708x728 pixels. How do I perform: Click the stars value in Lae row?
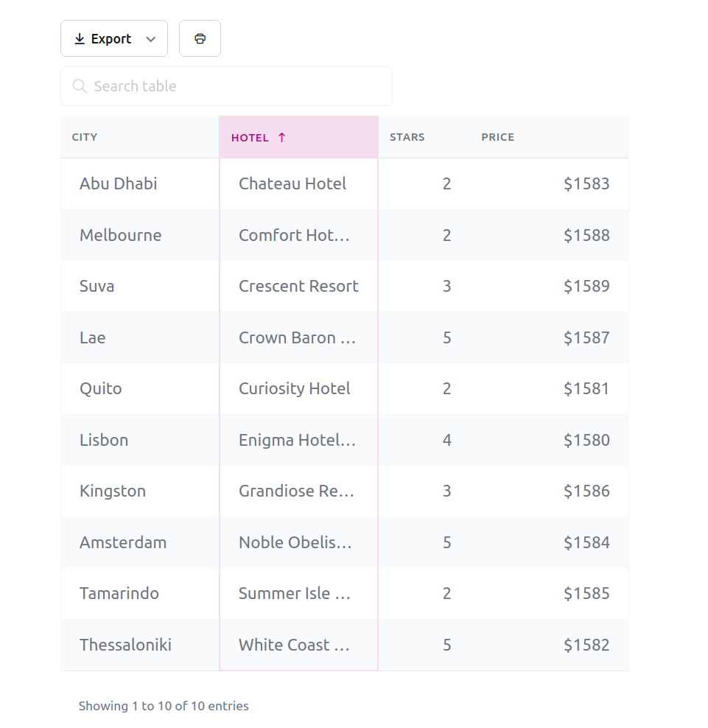(x=446, y=337)
